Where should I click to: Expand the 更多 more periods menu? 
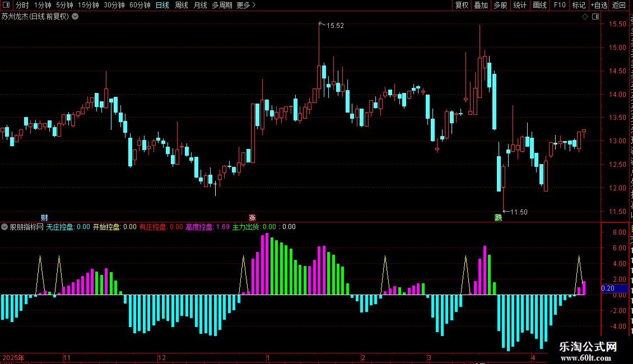(x=246, y=5)
